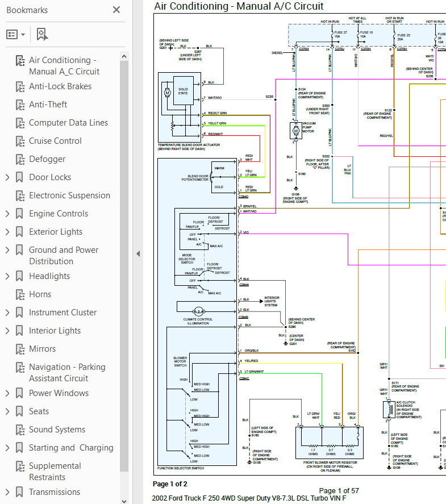The width and height of the screenshot is (446, 504).
Task: Expand the Door Locks bookmark
Action: (7, 177)
